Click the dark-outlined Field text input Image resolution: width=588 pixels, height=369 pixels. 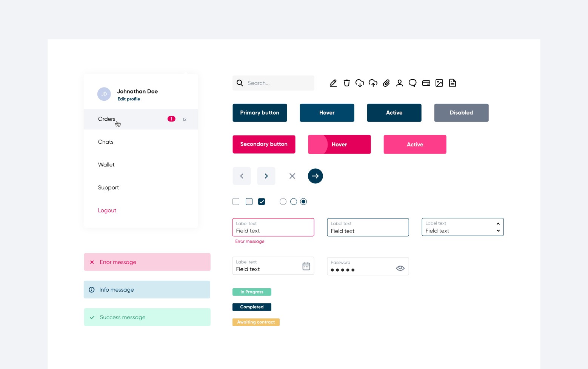(x=368, y=227)
